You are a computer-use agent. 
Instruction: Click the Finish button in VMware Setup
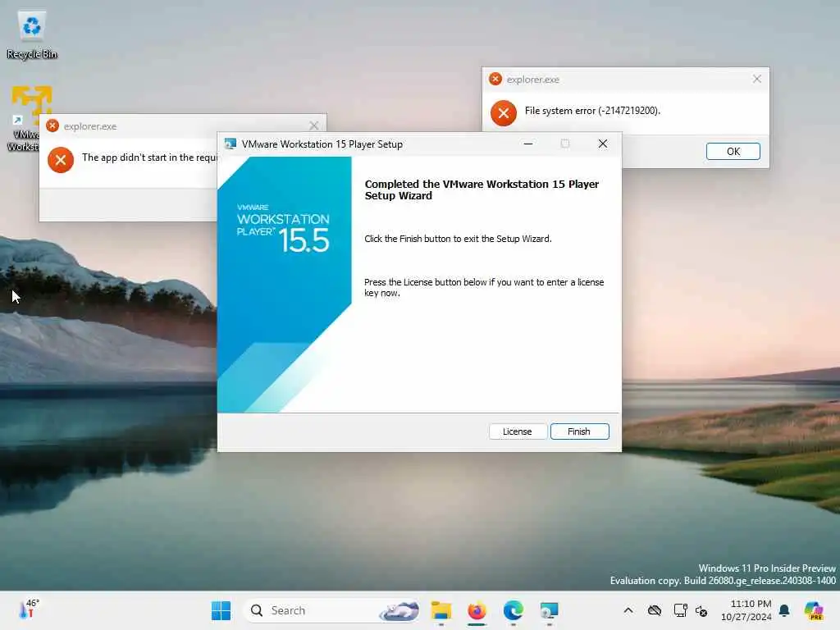pyautogui.click(x=579, y=431)
